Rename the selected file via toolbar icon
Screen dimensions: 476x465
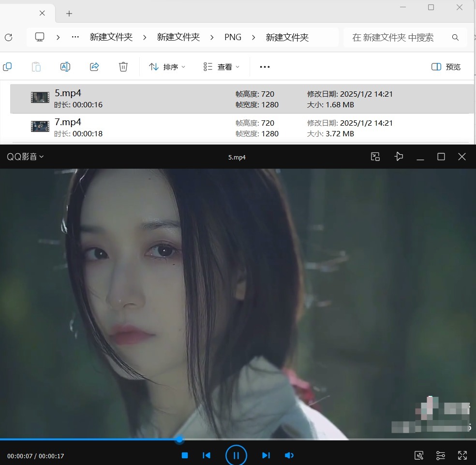65,66
